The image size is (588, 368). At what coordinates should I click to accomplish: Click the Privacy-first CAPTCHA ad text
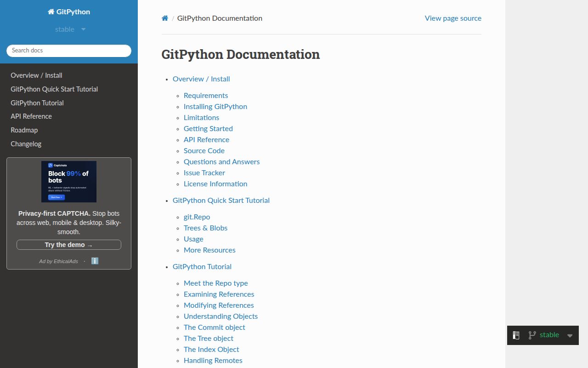tap(69, 223)
